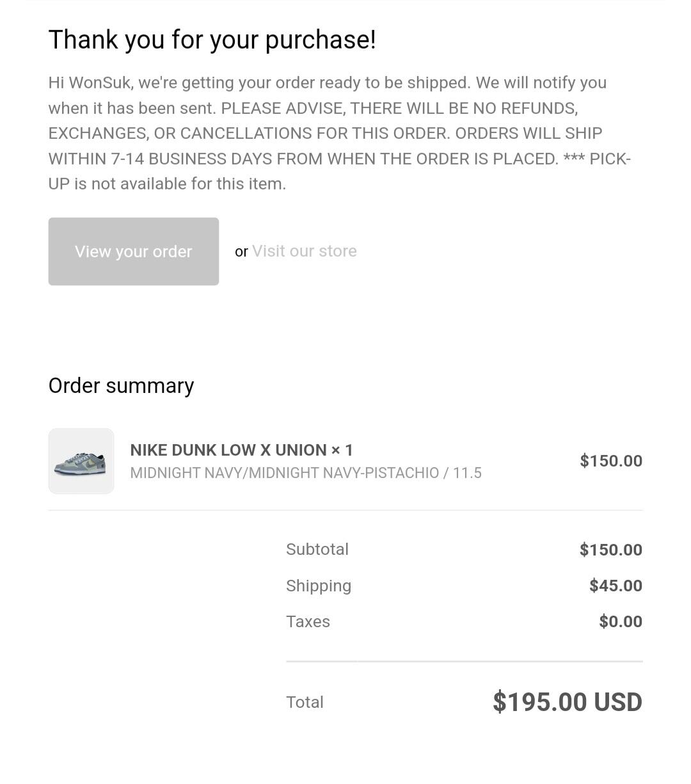
Task: Click the Taxes label
Action: [308, 621]
